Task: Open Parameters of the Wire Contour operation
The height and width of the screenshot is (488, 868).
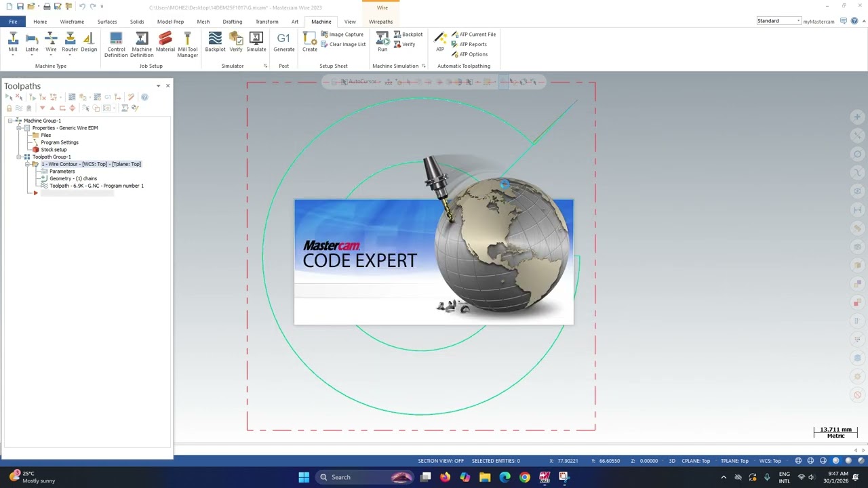Action: [62, 171]
